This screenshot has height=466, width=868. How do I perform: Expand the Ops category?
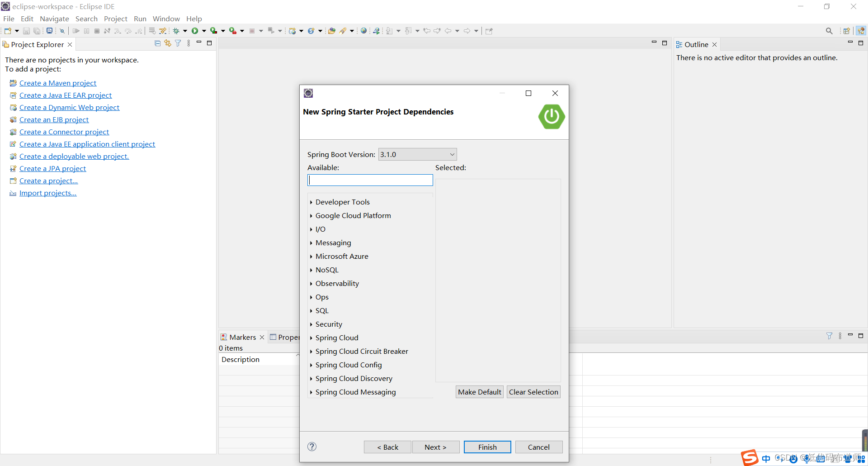tap(311, 297)
